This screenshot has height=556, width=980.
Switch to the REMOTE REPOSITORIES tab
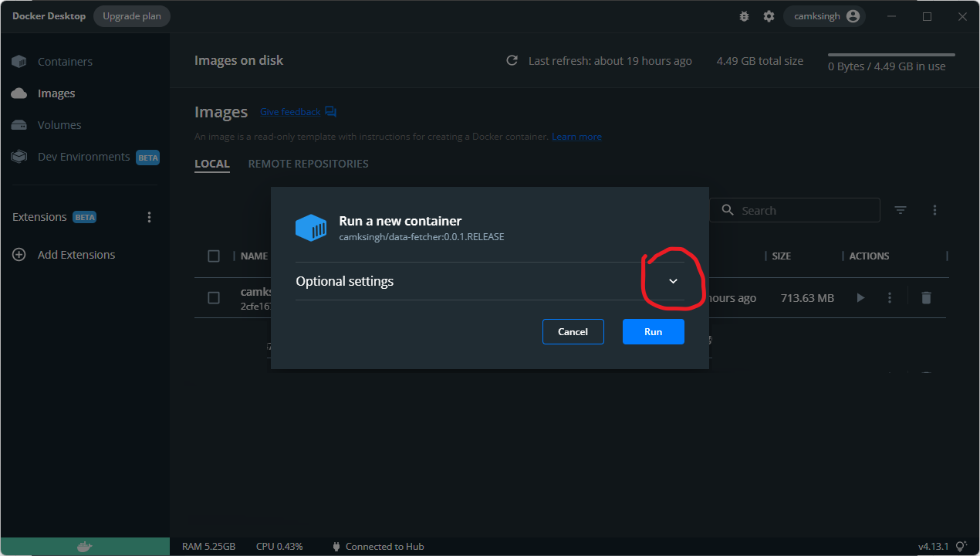point(308,164)
